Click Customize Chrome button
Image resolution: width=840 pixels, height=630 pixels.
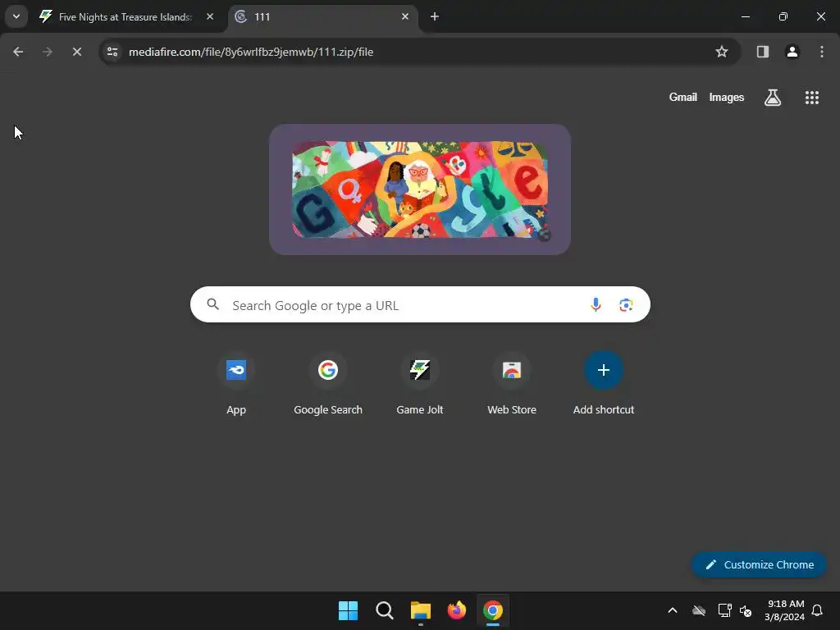(x=759, y=564)
